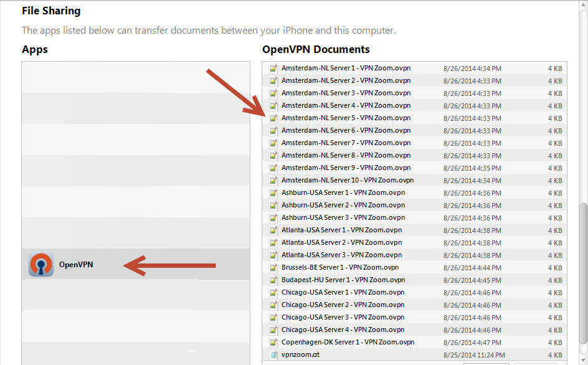Click the 8/26/2014 4:45 PM date
The width and height of the screenshot is (588, 365).
[472, 280]
